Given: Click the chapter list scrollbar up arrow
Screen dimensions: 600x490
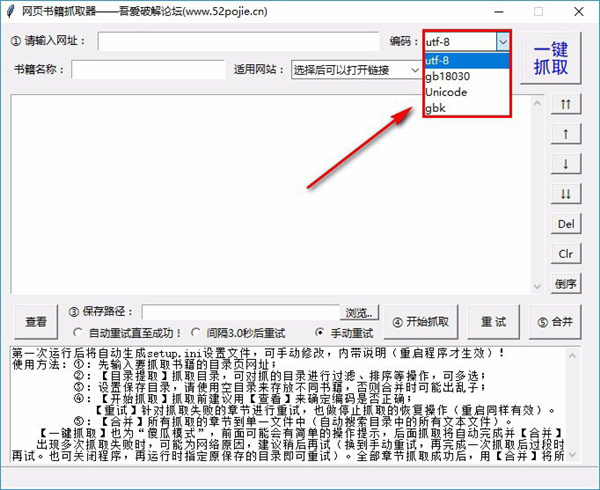Looking at the screenshot, I should (x=537, y=103).
